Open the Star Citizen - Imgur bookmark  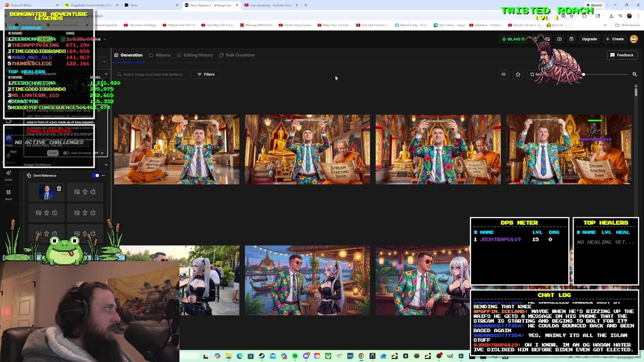coord(449,25)
